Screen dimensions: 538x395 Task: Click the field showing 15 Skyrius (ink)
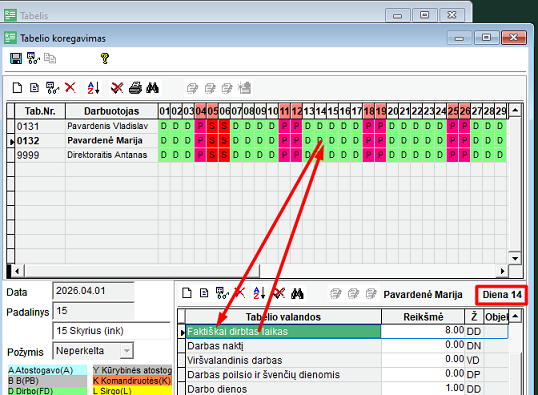[x=112, y=331]
